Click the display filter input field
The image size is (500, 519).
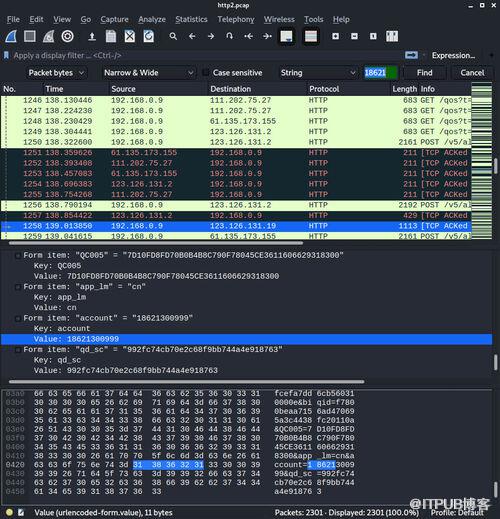tap(207, 55)
